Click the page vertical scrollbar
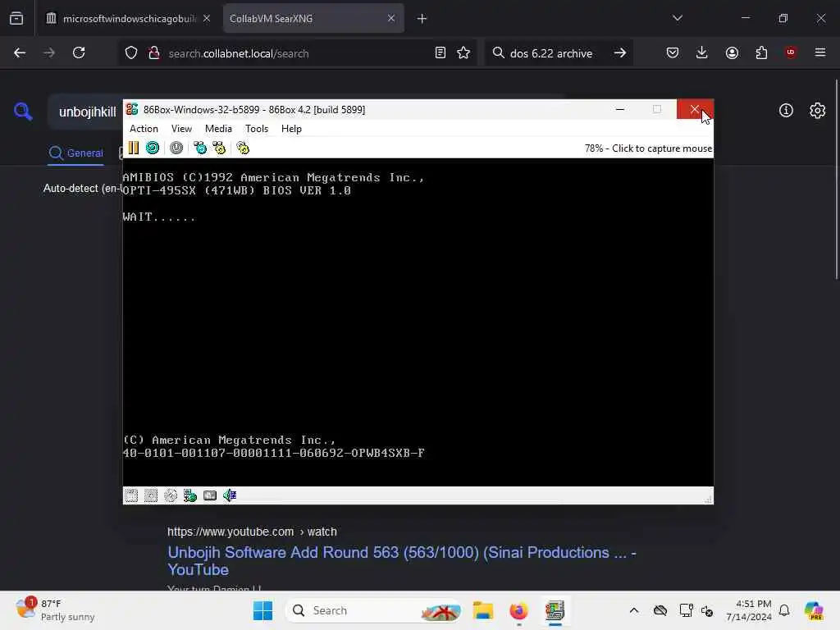 click(836, 180)
